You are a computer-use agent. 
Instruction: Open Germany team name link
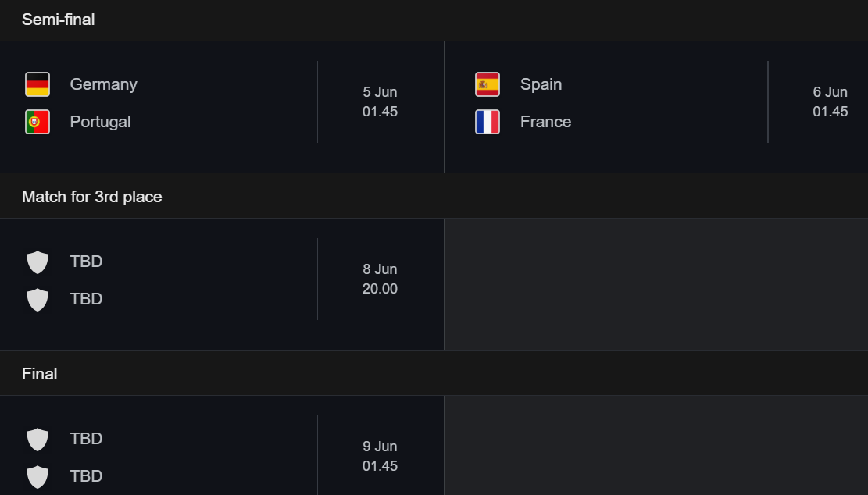103,84
